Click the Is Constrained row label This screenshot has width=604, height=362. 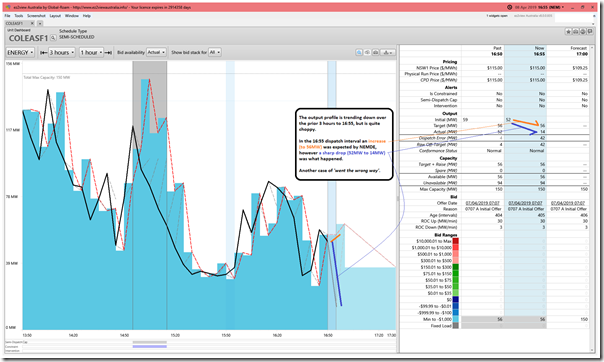(443, 94)
